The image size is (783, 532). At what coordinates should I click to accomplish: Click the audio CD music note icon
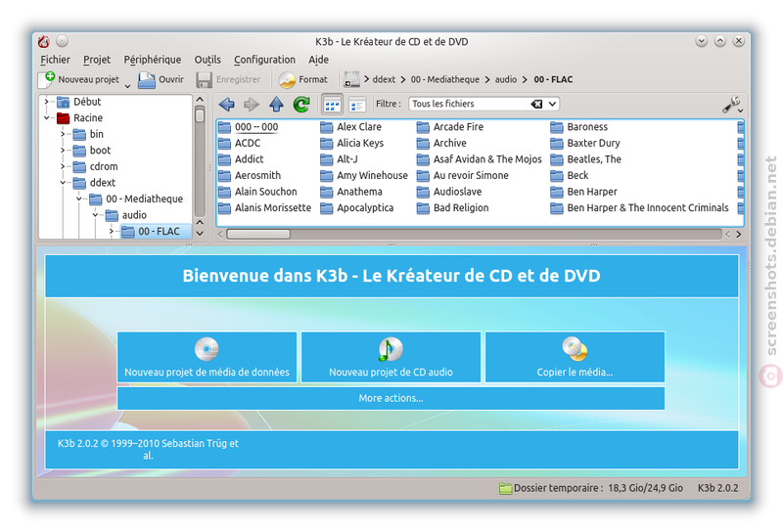(391, 349)
